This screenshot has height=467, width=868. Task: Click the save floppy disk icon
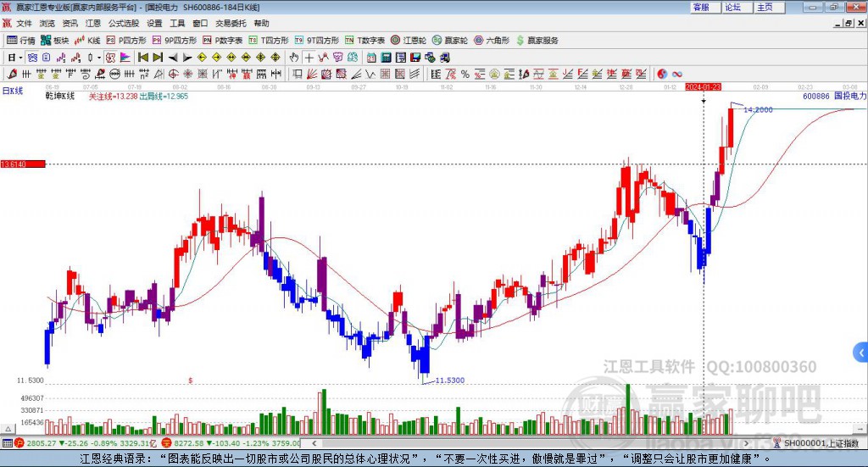[415, 58]
